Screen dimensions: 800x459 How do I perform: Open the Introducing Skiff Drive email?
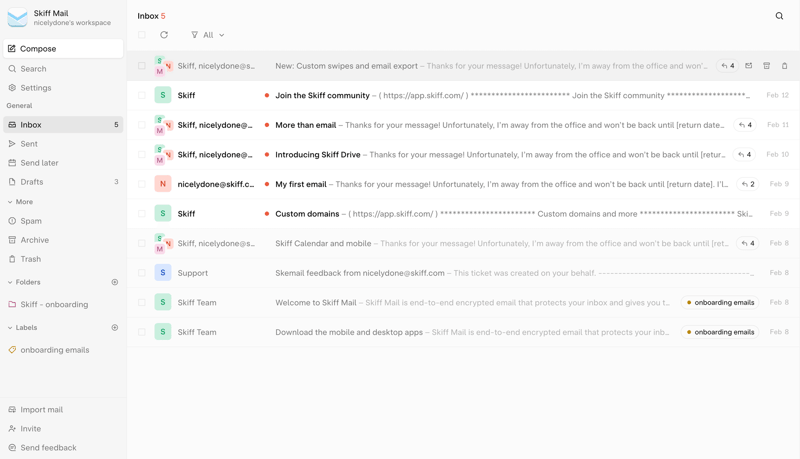click(x=463, y=155)
